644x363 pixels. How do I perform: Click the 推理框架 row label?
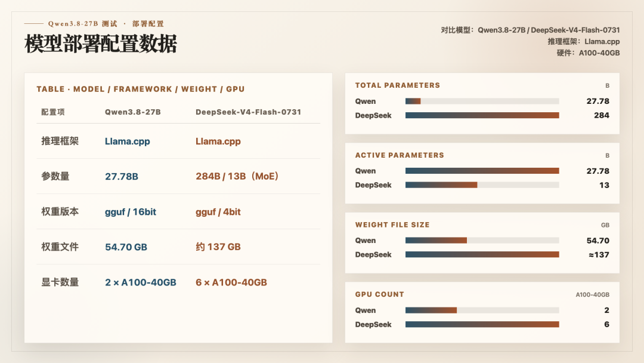[x=60, y=141]
